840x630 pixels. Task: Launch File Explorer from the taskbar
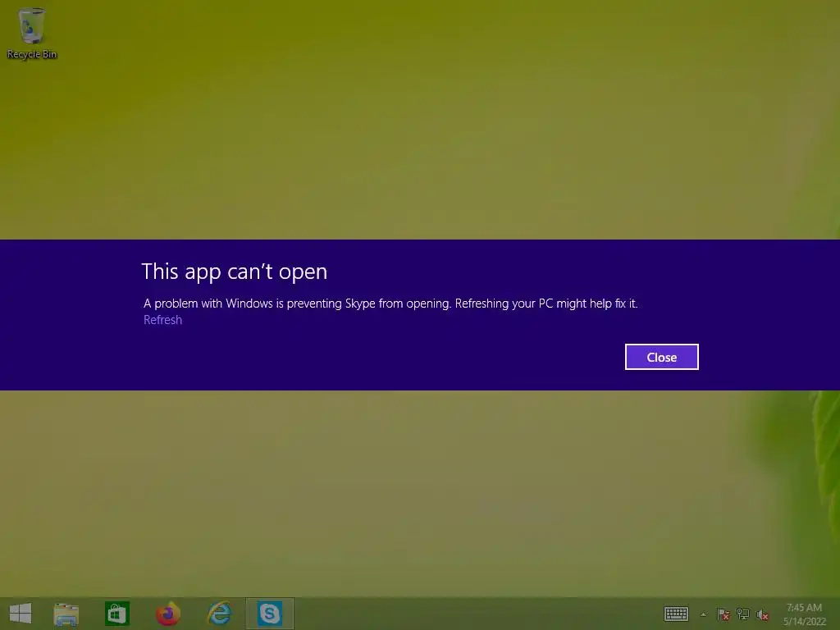pyautogui.click(x=66, y=614)
